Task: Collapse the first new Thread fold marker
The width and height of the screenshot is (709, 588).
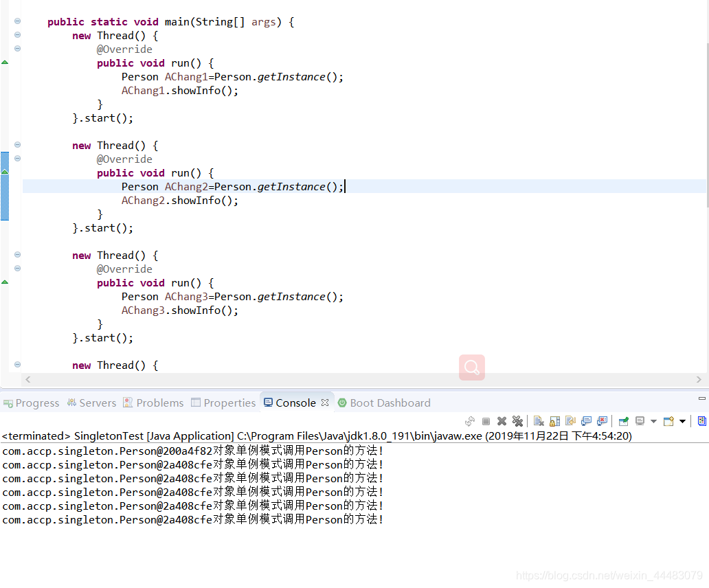Action: point(17,35)
